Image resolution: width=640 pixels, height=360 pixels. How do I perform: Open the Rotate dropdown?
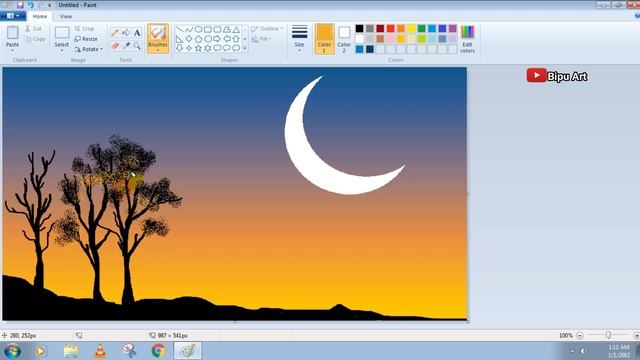tap(89, 49)
